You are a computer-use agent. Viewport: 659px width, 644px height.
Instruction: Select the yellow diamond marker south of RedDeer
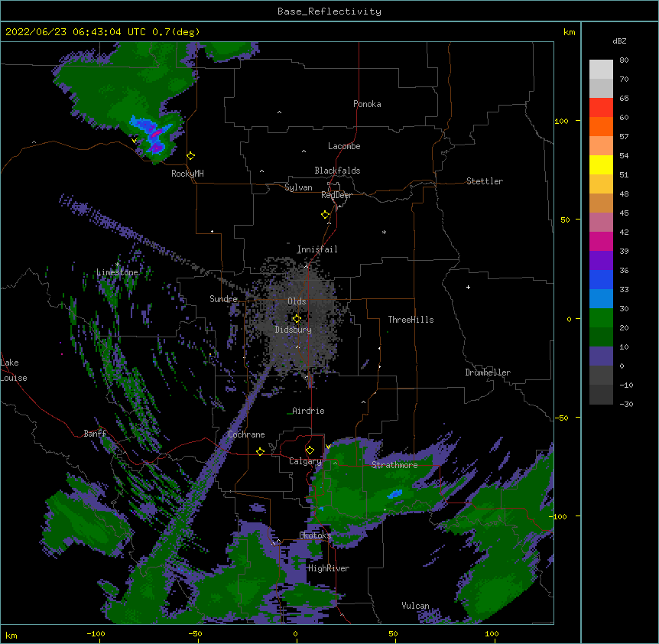[x=326, y=215]
